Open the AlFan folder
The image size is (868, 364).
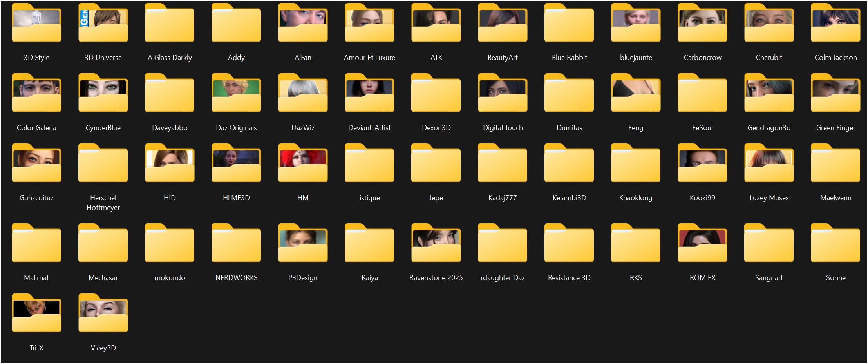303,23
